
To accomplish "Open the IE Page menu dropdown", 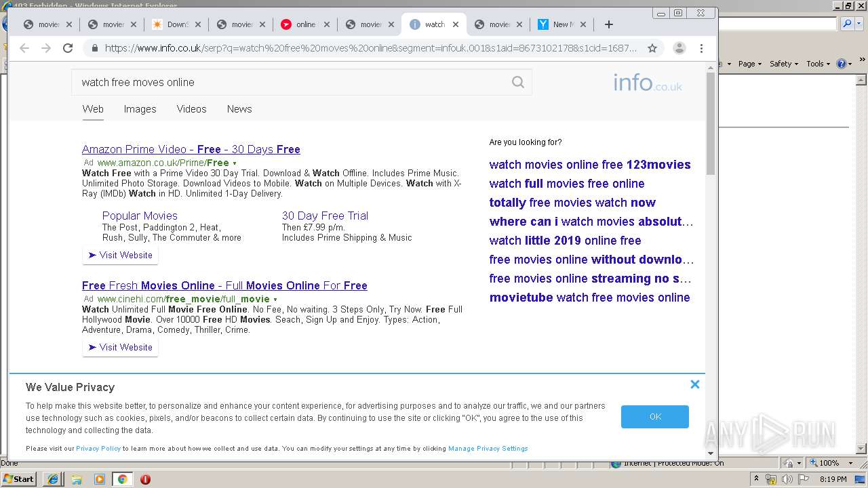I will (x=749, y=64).
